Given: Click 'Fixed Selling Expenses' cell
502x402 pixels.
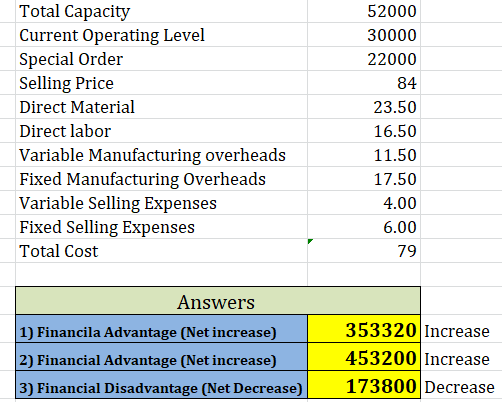Looking at the screenshot, I should (161, 227).
